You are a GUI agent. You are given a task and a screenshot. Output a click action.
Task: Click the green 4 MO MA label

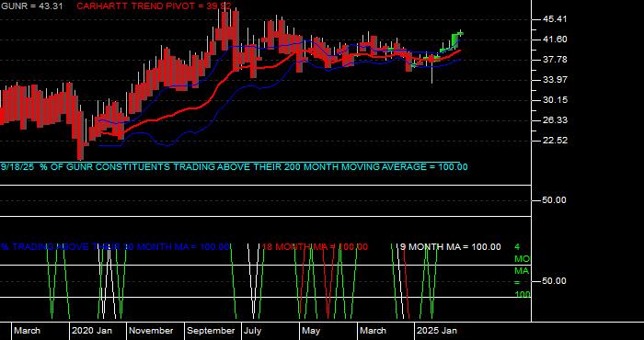tap(522, 271)
